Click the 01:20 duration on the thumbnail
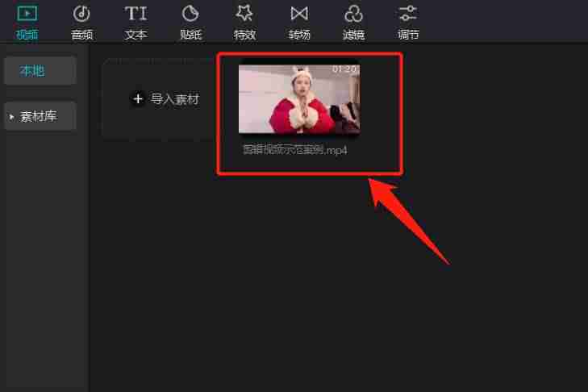 point(344,69)
